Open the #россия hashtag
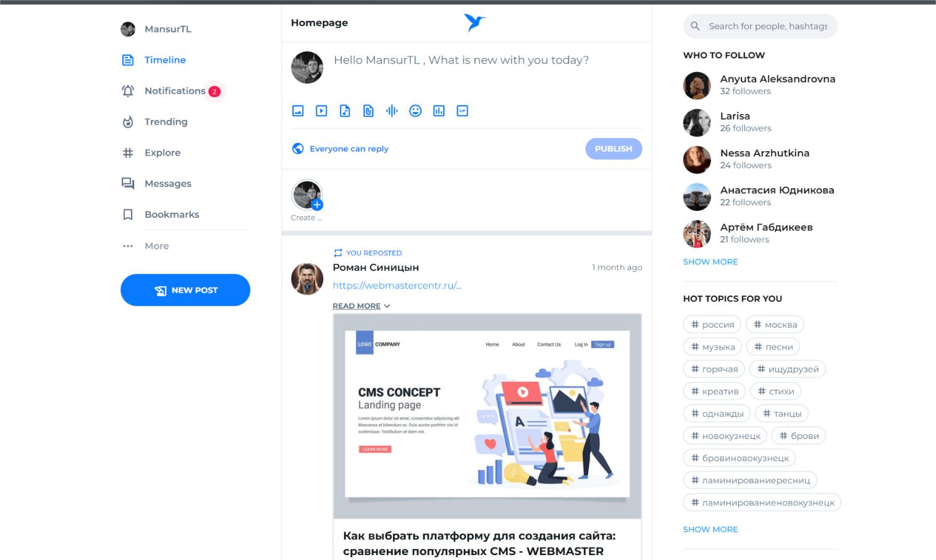Image resolution: width=936 pixels, height=560 pixels. [x=712, y=325]
